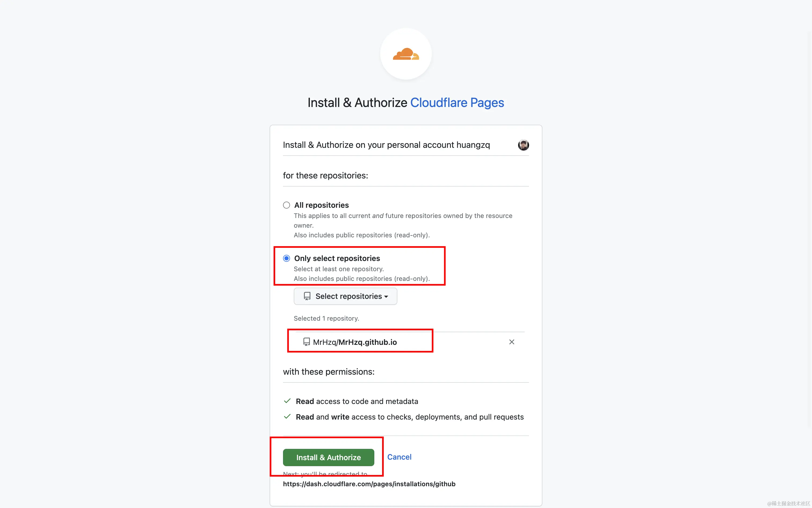This screenshot has height=508, width=812.
Task: Open the Select repositories dropdown
Action: coord(345,296)
